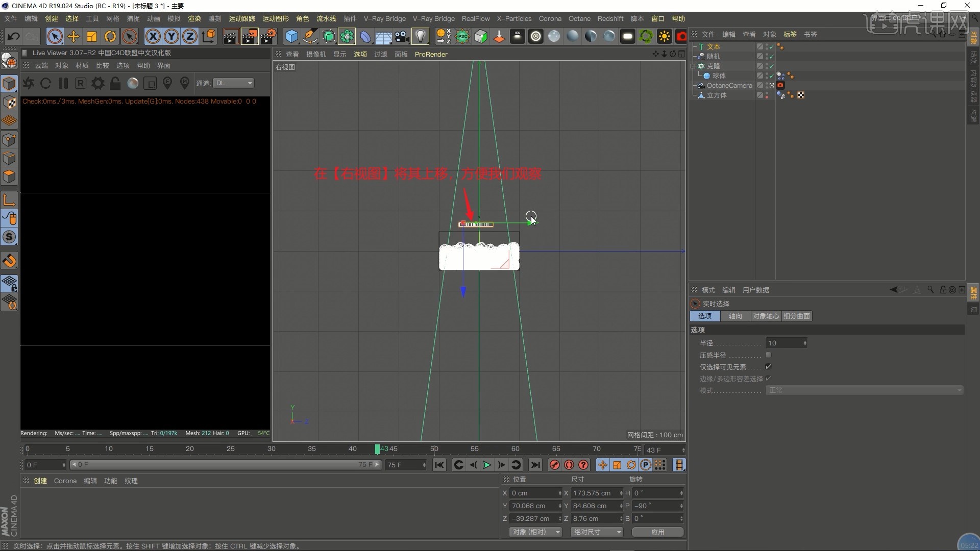
Task: Open ProRender viewport menu
Action: tap(431, 54)
